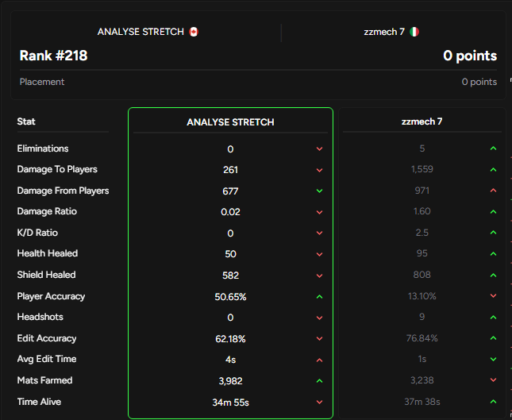Click the green arrow beside zzmech 7 K/D 2.5

pos(494,232)
